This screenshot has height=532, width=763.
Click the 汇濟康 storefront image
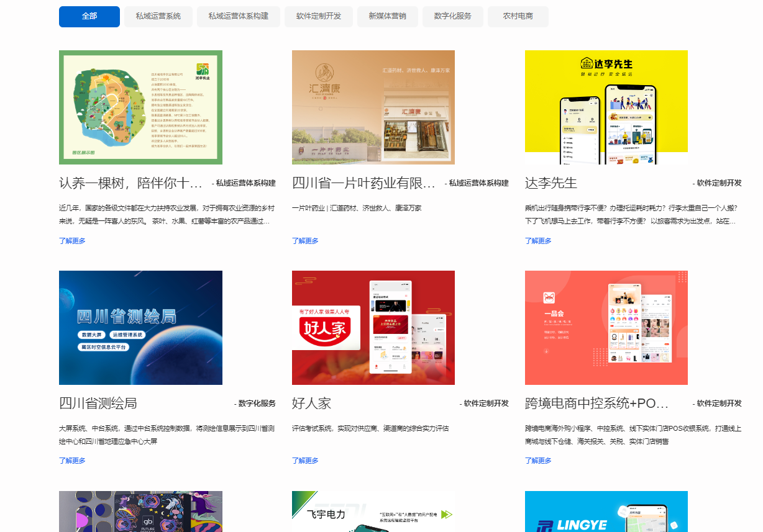373,107
